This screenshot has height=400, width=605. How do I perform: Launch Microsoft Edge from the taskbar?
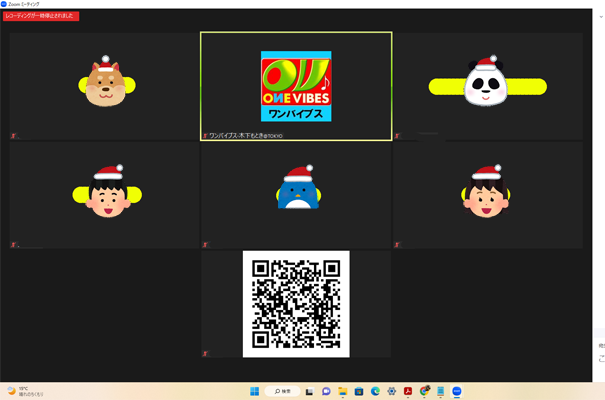[375, 391]
